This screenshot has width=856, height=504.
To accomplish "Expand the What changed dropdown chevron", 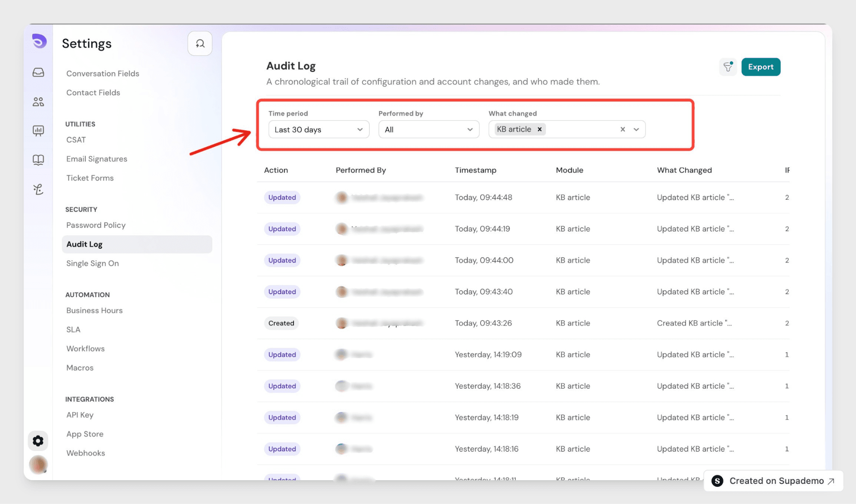I will pos(636,130).
